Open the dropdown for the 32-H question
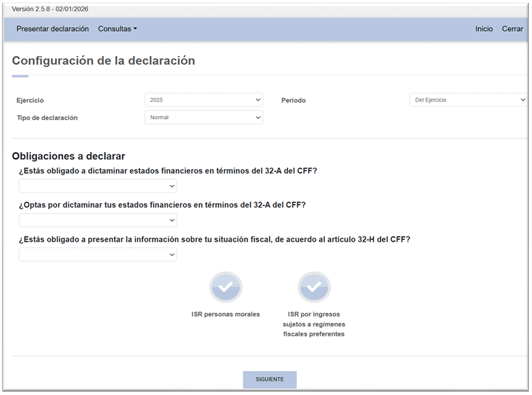This screenshot has height=395, width=532. [98, 254]
